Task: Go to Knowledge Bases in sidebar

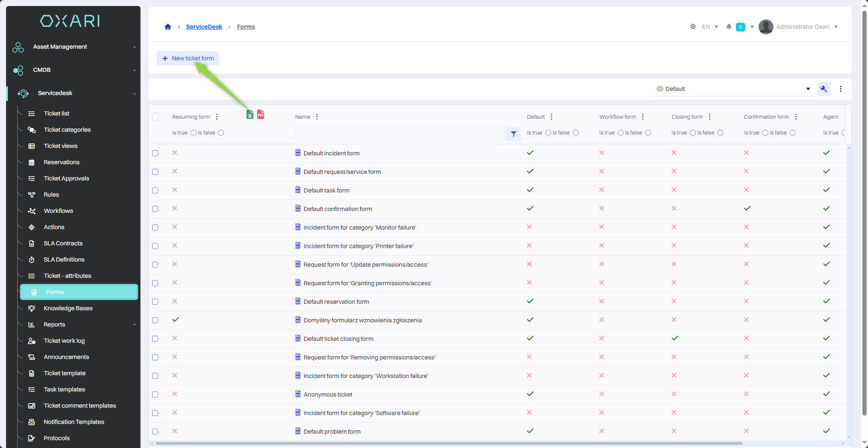Action: [68, 308]
